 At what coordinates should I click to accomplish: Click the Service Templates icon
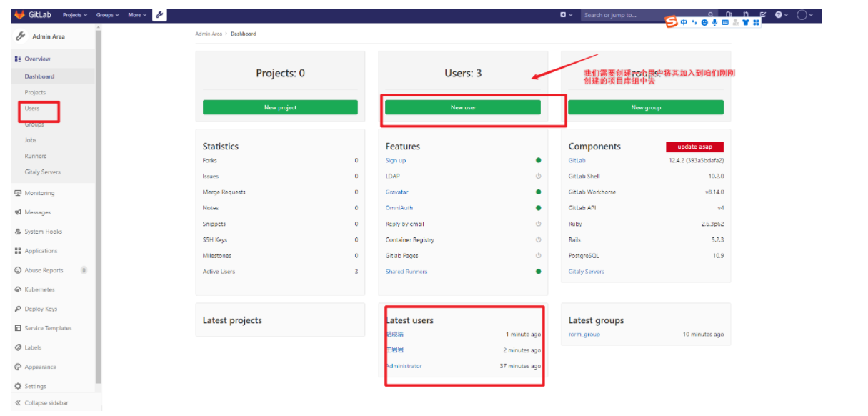(18, 328)
